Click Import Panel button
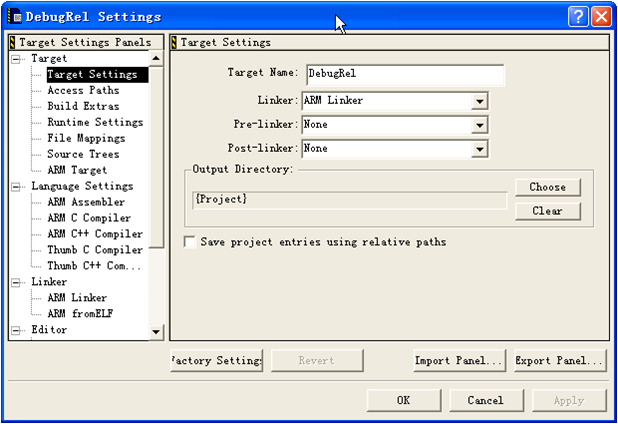The image size is (618, 424). pyautogui.click(x=459, y=360)
